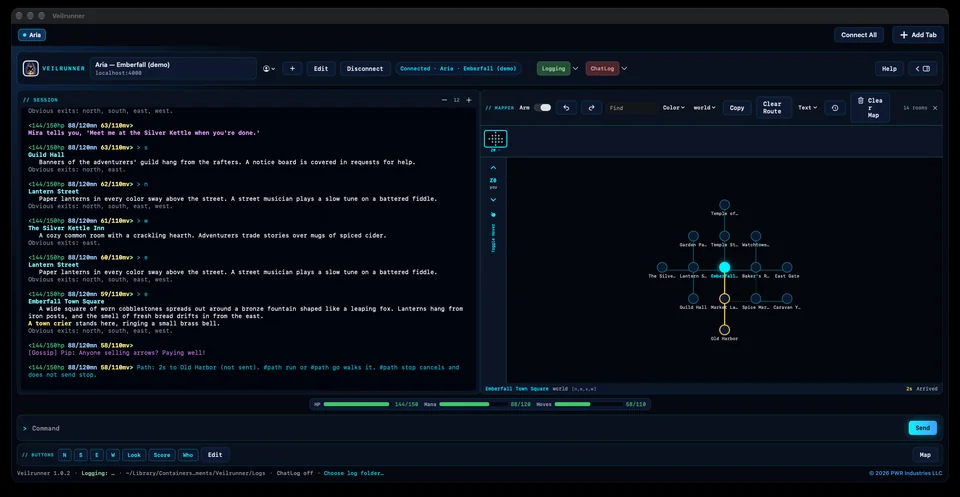Open the mapper Color dropdown
Image resolution: width=960 pixels, height=497 pixels.
click(x=673, y=108)
